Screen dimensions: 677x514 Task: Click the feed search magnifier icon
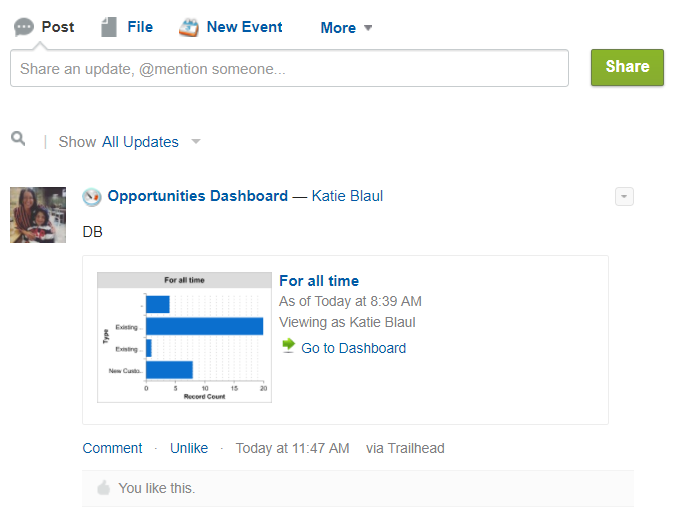pos(18,139)
